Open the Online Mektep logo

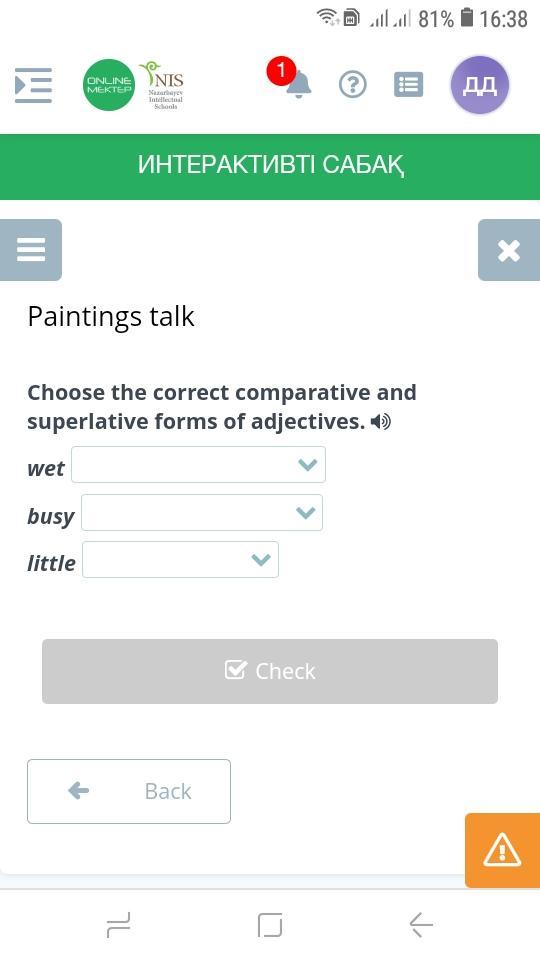109,85
